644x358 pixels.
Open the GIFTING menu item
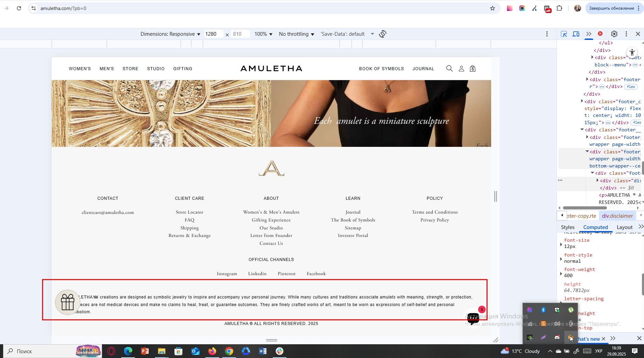click(x=183, y=69)
